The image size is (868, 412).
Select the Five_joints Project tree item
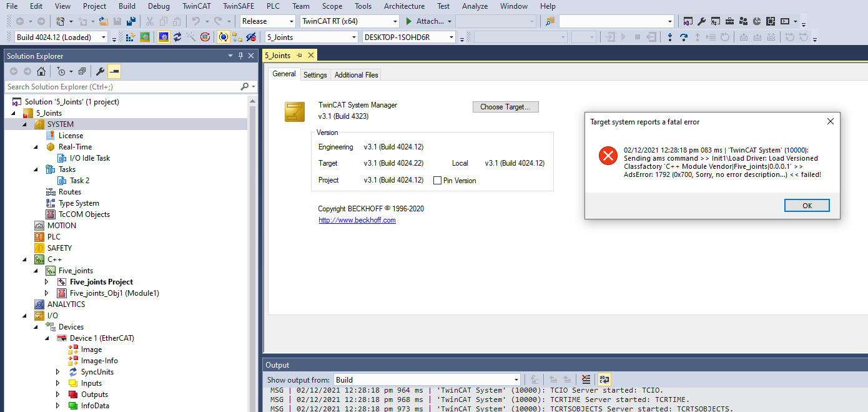tap(101, 282)
